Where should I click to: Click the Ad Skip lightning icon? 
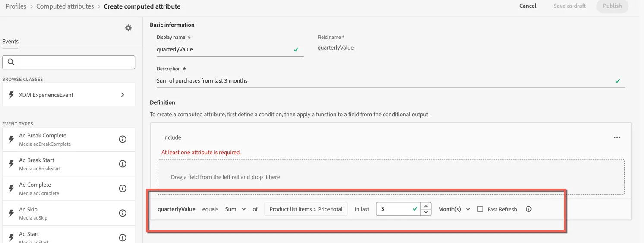click(x=12, y=213)
